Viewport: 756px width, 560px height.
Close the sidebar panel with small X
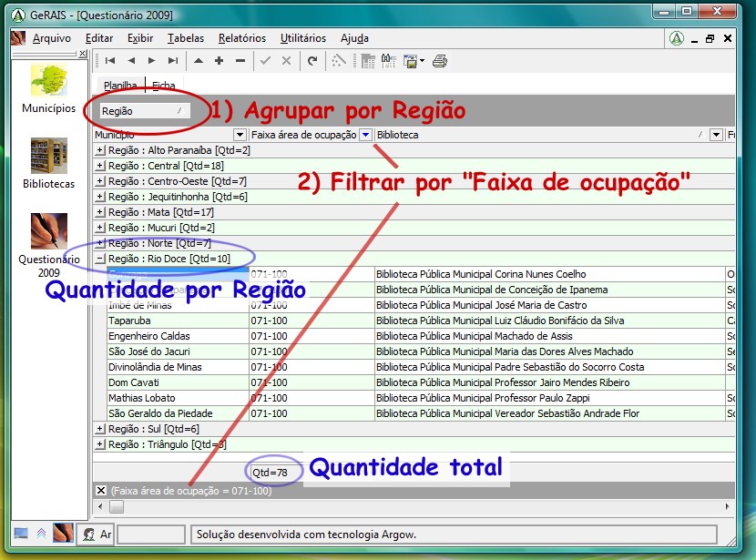point(83,54)
